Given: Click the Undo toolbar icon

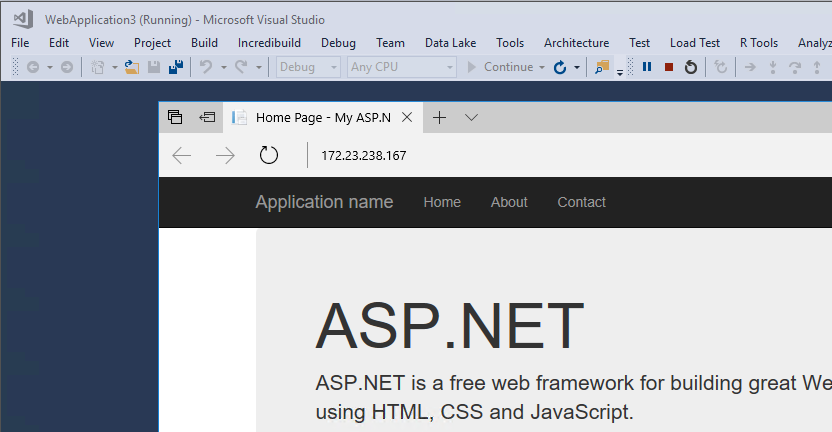Looking at the screenshot, I should 206,67.
